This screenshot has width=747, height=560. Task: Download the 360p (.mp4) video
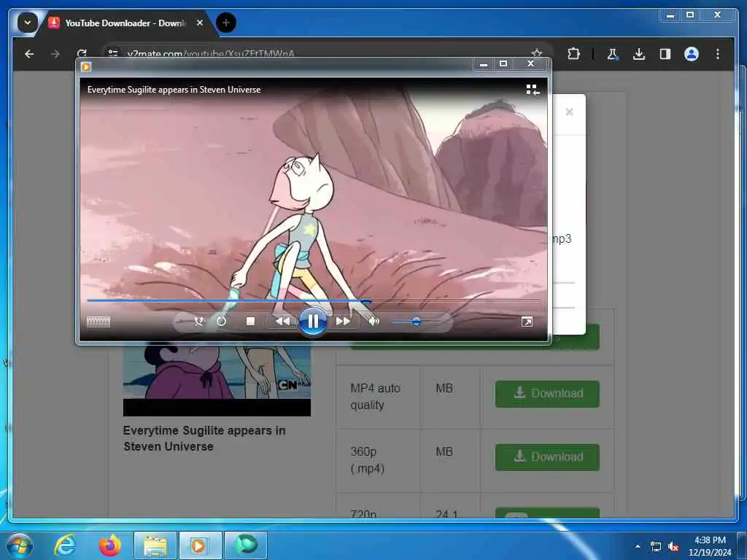pos(547,457)
